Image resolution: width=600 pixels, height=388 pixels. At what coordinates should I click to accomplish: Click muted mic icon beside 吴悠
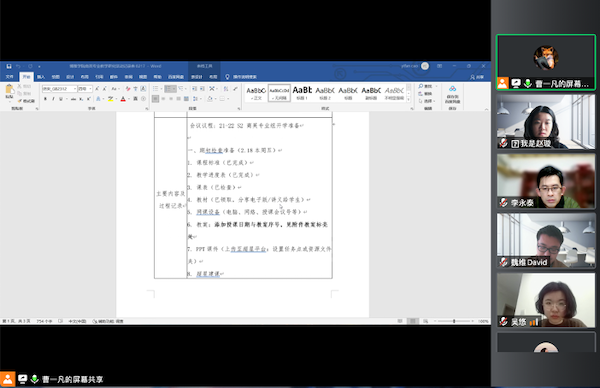click(503, 321)
